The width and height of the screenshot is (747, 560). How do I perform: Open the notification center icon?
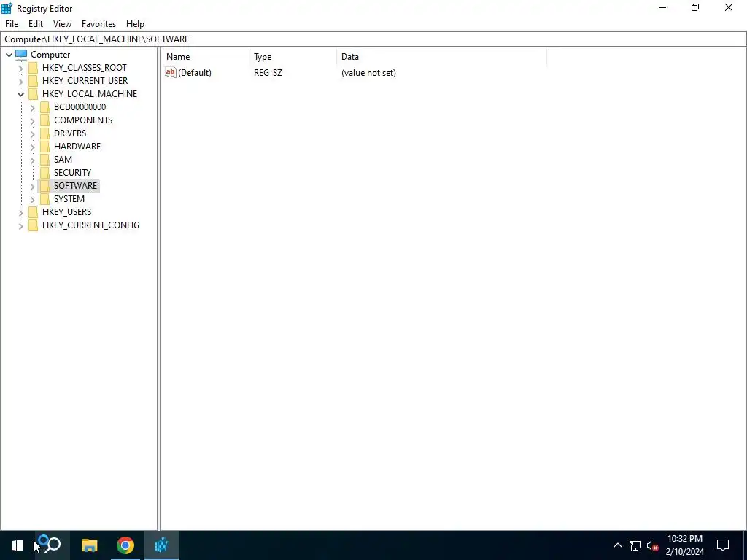pyautogui.click(x=723, y=545)
